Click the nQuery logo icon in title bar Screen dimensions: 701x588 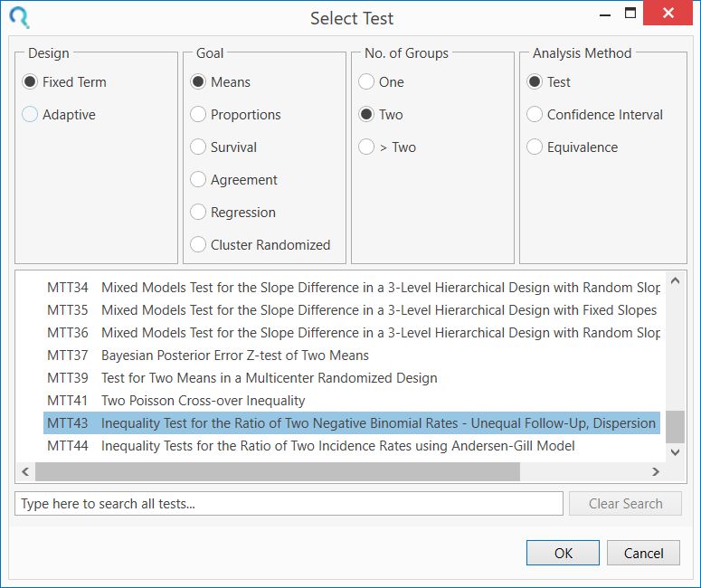[x=19, y=18]
